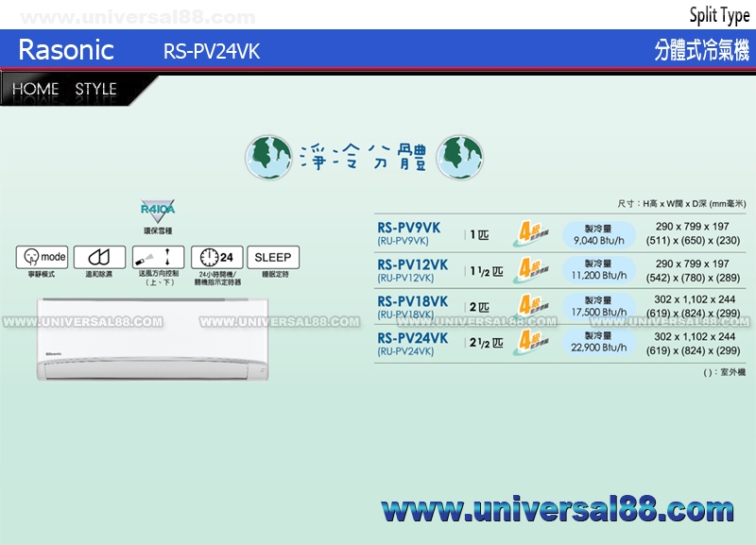Click the Rasonic brand name in header
Screen dimensions: 756x545
(x=66, y=50)
